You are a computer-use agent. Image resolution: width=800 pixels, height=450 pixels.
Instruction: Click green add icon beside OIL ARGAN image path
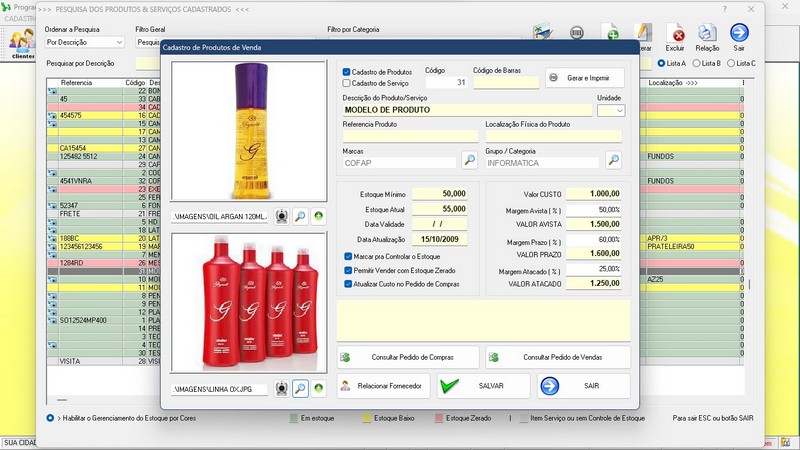tap(318, 216)
